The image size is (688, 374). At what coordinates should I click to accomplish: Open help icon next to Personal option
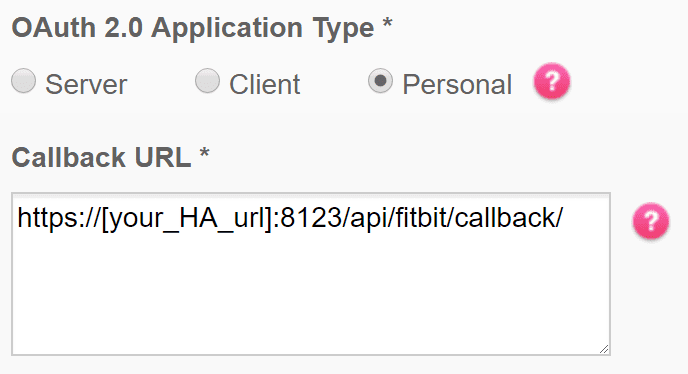coord(552,81)
